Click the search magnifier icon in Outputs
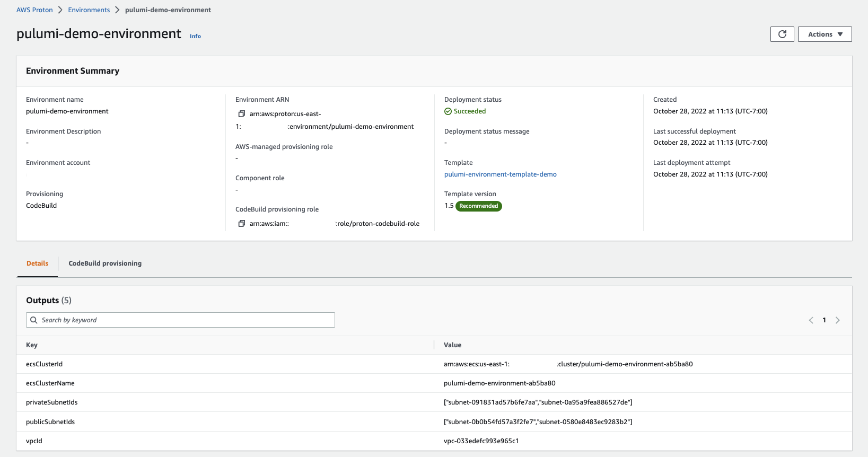This screenshot has width=868, height=457. (34, 320)
